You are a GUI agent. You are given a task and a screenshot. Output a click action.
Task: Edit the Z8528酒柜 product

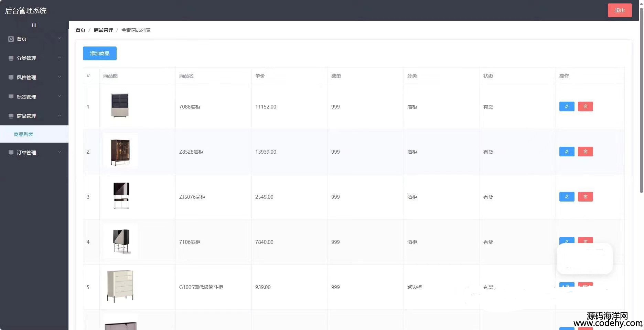pos(567,152)
